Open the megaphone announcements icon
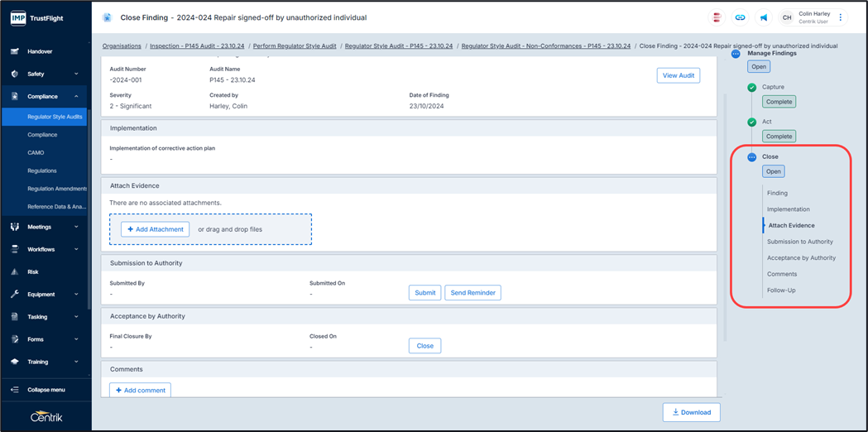The height and width of the screenshot is (432, 868). pos(763,17)
